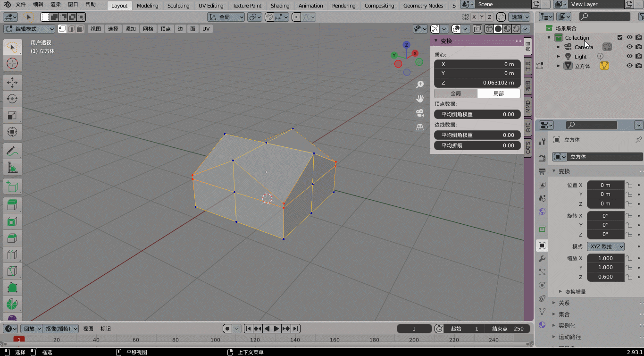The height and width of the screenshot is (356, 644).
Task: Switch perspective/orthographic grid icon
Action: [x=419, y=127]
